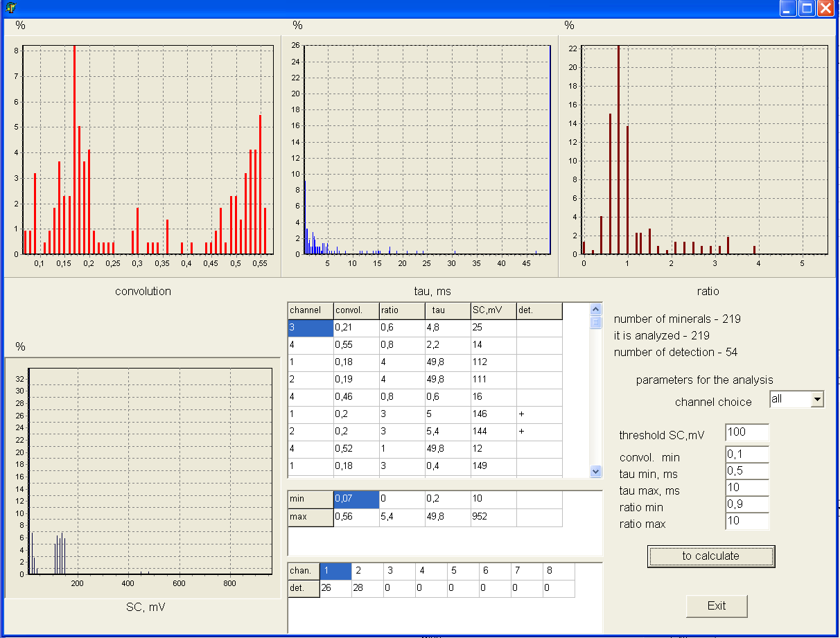Image resolution: width=840 pixels, height=638 pixels.
Task: Click the 'tau' column header
Action: click(x=448, y=310)
